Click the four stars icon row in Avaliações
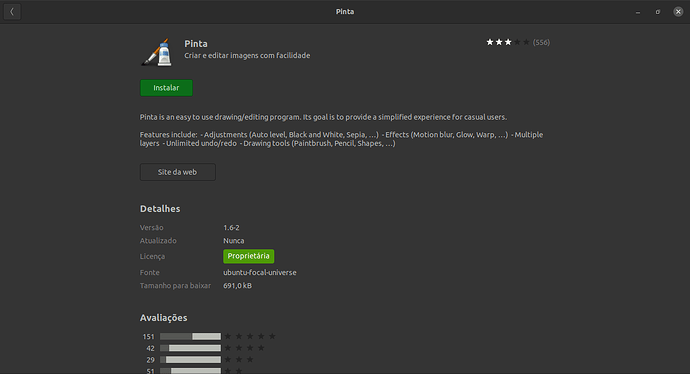Viewport: 690px width, 374px height. pyautogui.click(x=244, y=348)
